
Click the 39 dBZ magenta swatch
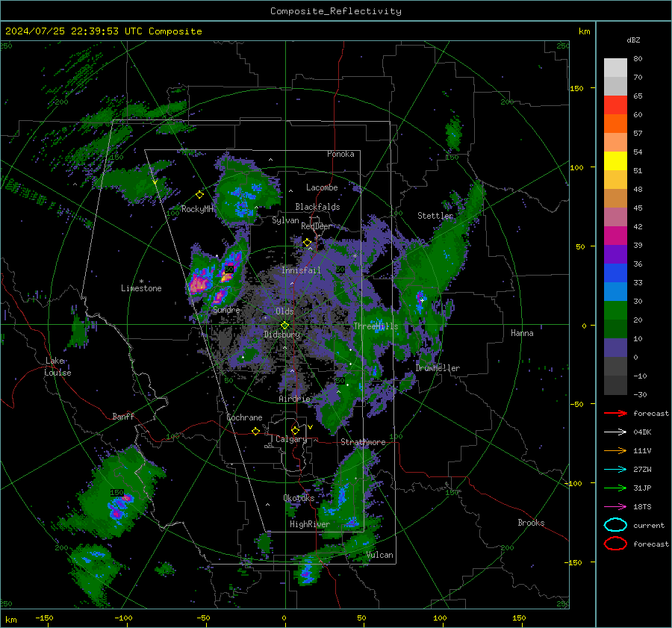click(615, 236)
